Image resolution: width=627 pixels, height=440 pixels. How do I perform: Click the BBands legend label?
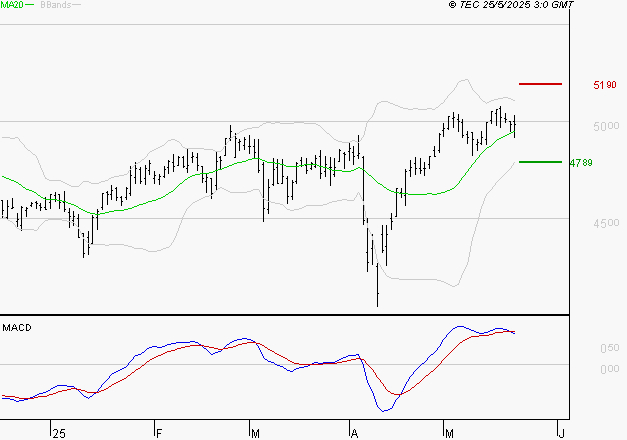[56, 5]
